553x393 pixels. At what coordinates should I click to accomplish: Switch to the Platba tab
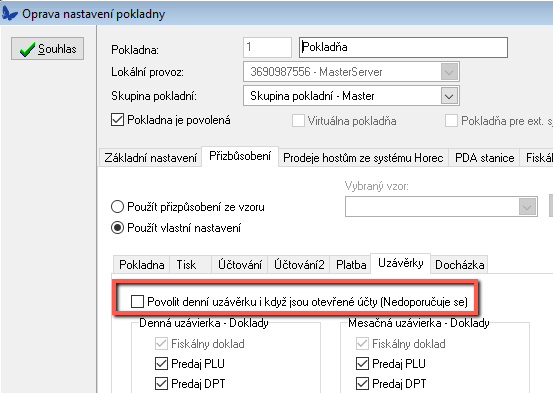point(351,265)
